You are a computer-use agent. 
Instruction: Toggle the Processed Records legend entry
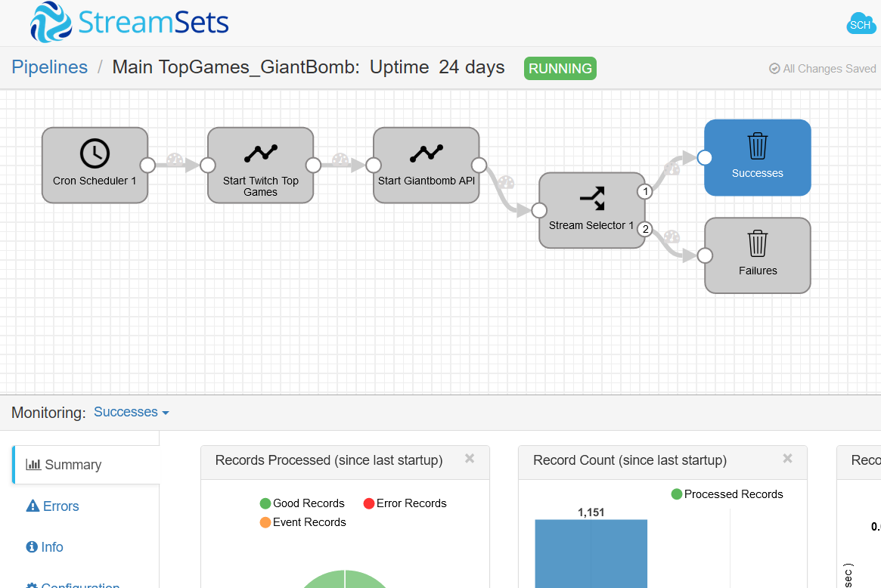(x=727, y=494)
